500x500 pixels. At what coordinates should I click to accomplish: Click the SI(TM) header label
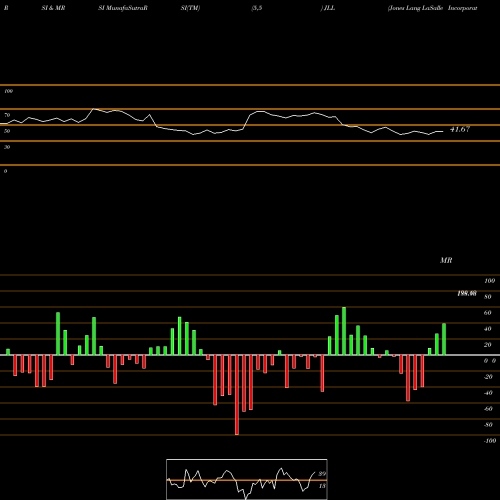pos(190,8)
